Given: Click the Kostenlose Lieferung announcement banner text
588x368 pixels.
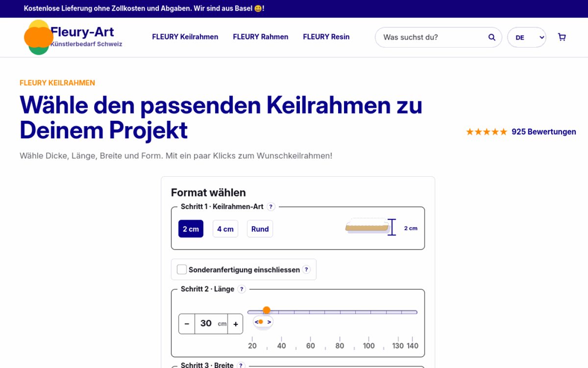Looking at the screenshot, I should click(144, 9).
